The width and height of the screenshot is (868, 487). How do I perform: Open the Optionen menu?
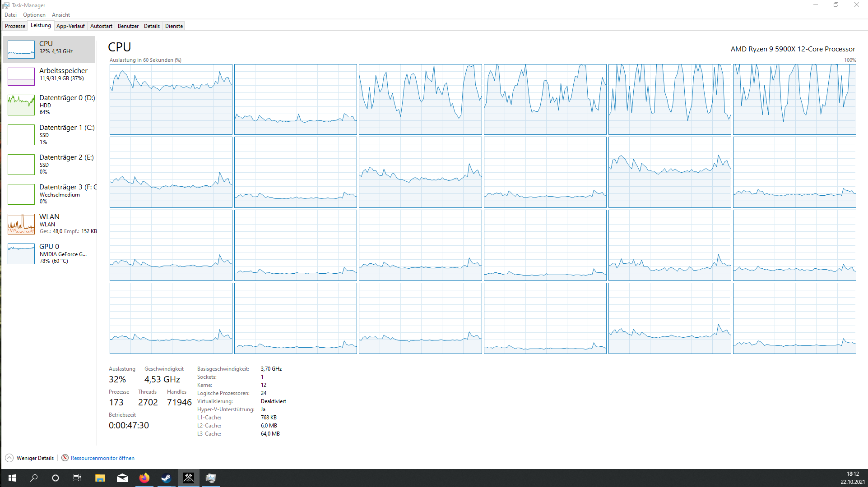pos(34,15)
